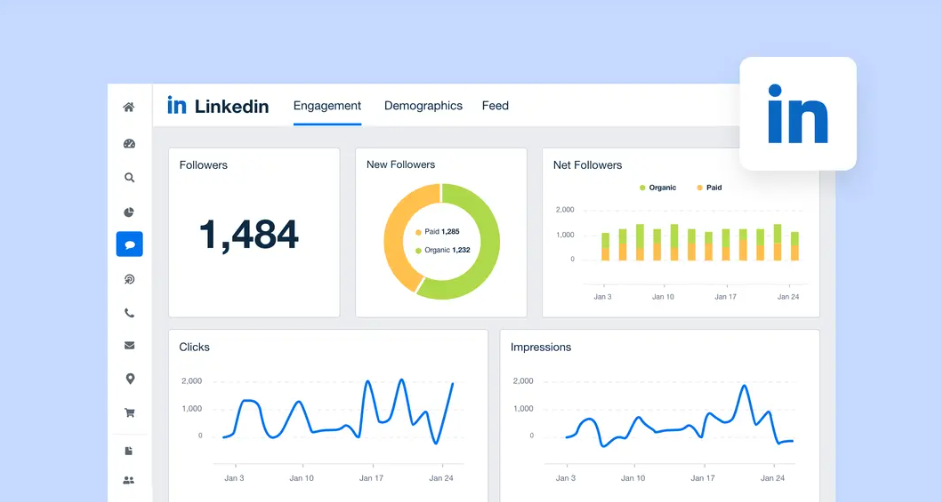Open the target/ads icon in sidebar
The image size is (941, 502).
coord(129,279)
